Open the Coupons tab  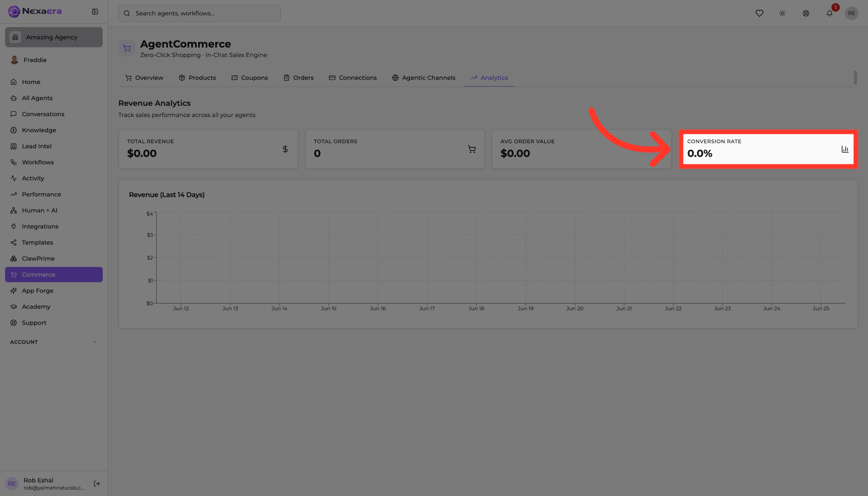click(250, 78)
